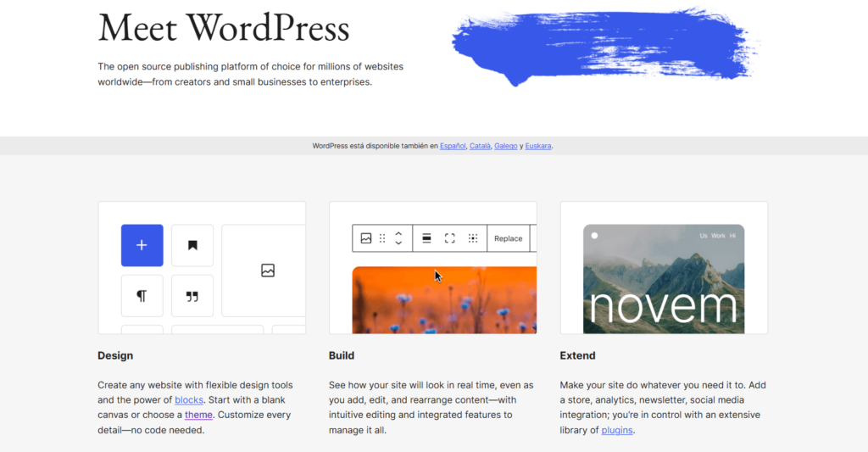Click the Design heading
The image size is (868, 452).
point(115,355)
